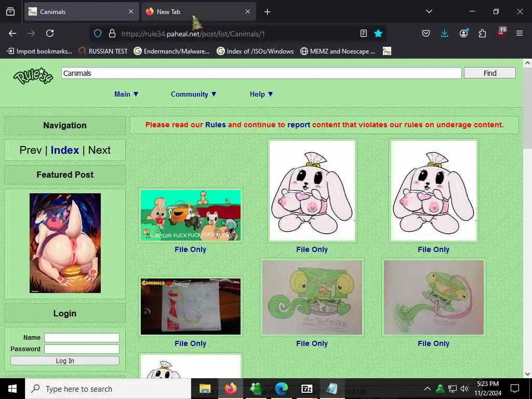Expand the Help menu

pos(261,95)
